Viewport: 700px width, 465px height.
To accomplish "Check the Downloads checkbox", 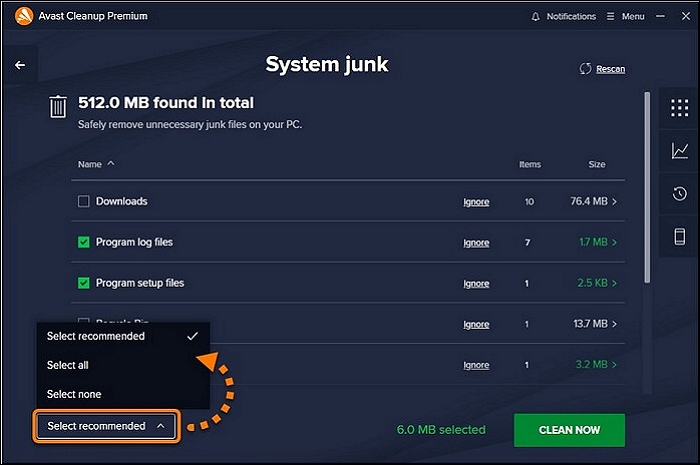I will pos(83,201).
